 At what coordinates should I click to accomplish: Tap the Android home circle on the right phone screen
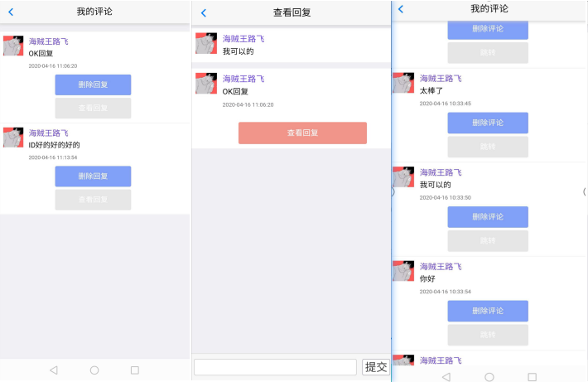pos(489,376)
